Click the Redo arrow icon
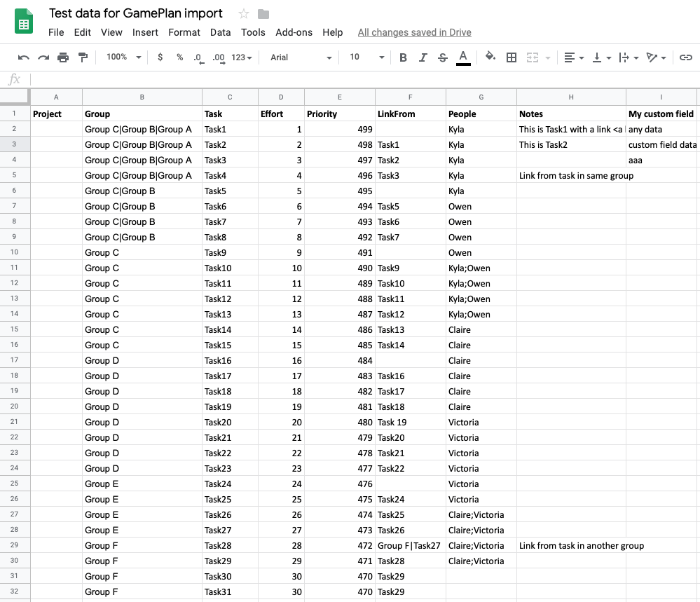Screen dimensions: 700x602 tap(43, 57)
